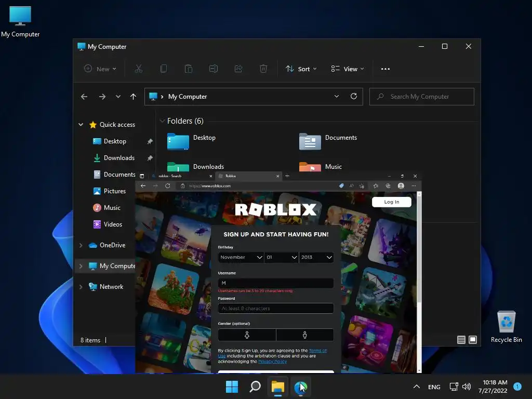Open Edge settings and more menu
The height and width of the screenshot is (399, 532).
coord(414,186)
